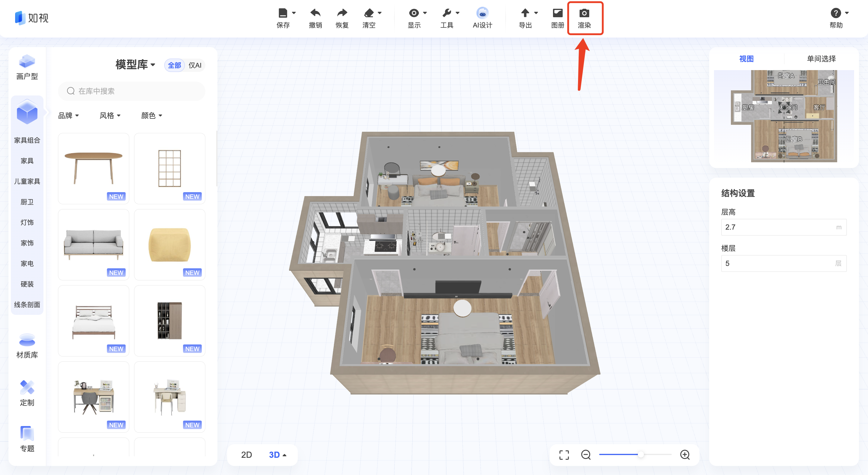The image size is (868, 475).
Task: Open the 画户型 floor plan icon
Action: tap(27, 61)
